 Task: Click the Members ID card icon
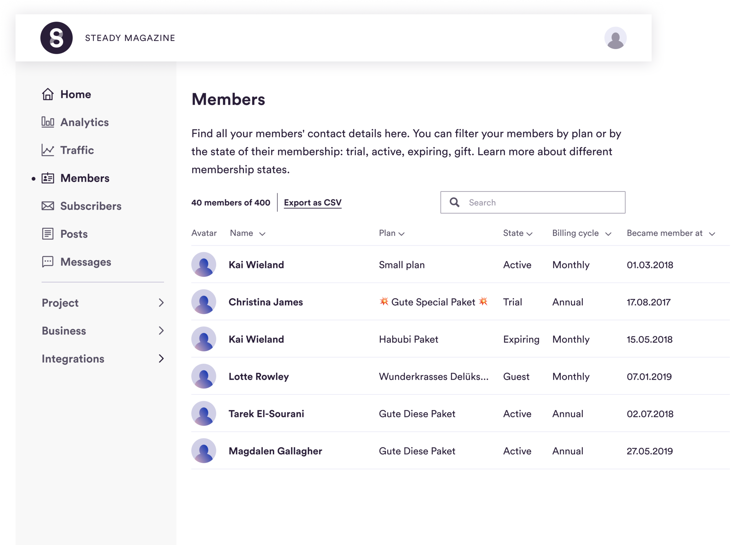pos(48,178)
